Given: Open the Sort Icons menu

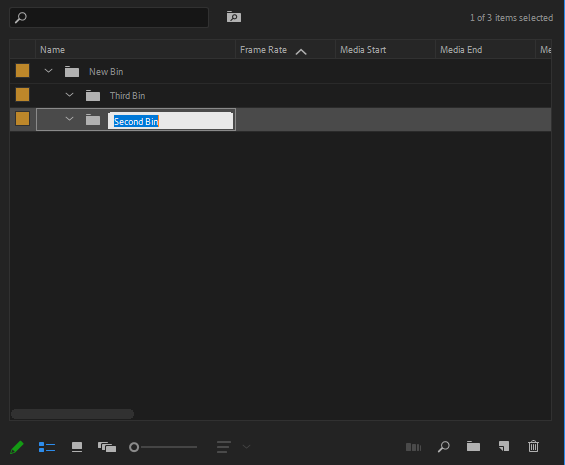Looking at the screenshot, I should (233, 447).
